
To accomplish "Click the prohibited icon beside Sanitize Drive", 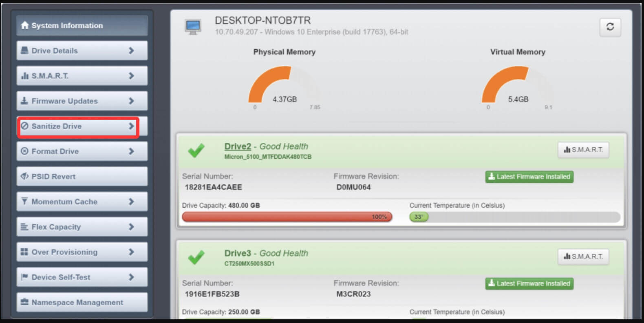I will pos(24,126).
